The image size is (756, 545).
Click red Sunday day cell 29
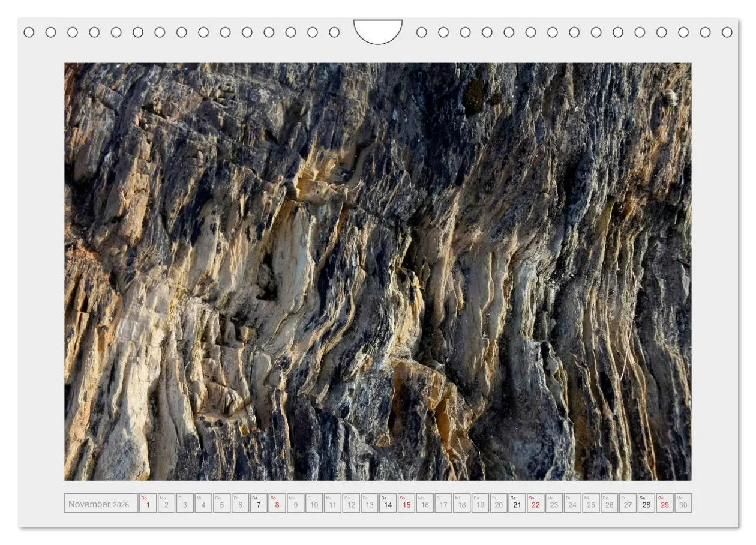click(x=665, y=503)
